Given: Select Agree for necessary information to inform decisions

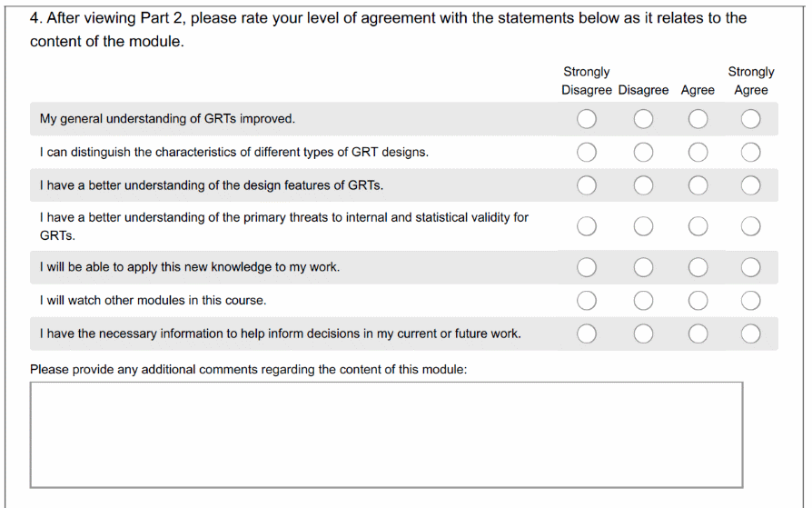Looking at the screenshot, I should point(698,334).
